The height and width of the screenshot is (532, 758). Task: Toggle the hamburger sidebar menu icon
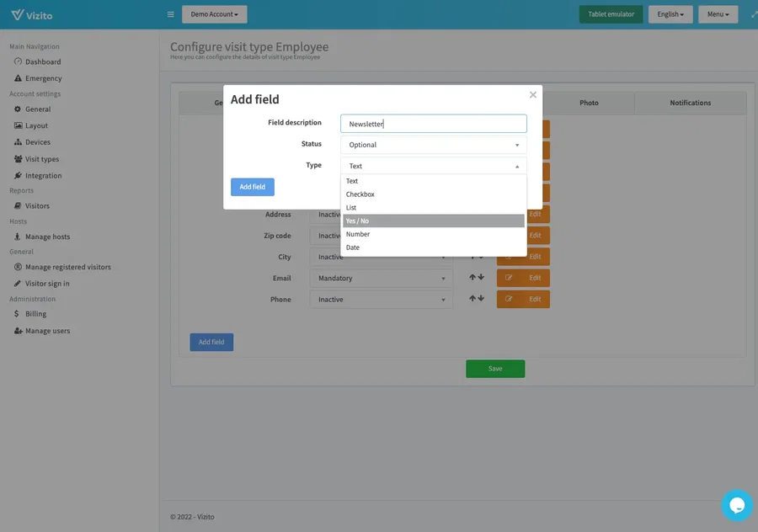point(170,14)
